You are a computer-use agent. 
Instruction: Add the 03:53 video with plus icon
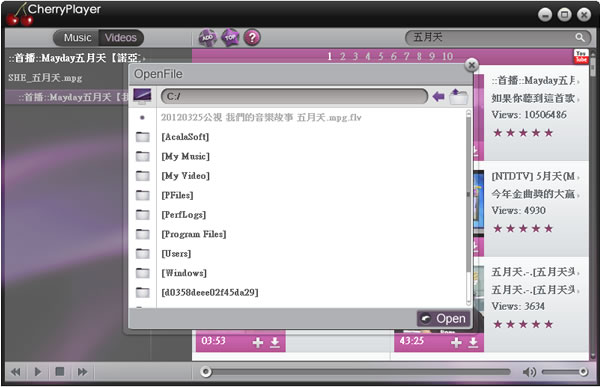coord(258,342)
